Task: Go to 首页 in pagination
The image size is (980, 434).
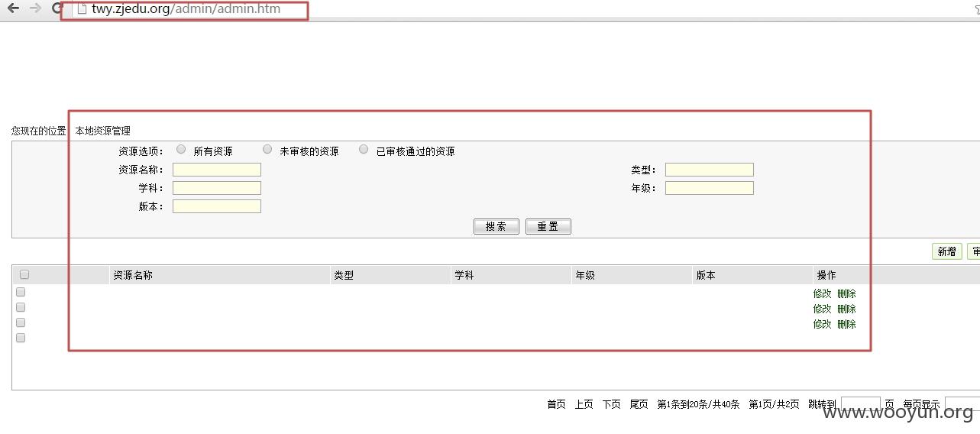Action: pos(556,404)
